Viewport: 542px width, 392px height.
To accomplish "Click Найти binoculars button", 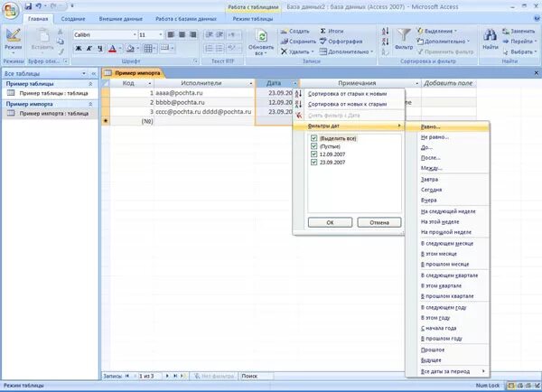I will click(x=491, y=39).
